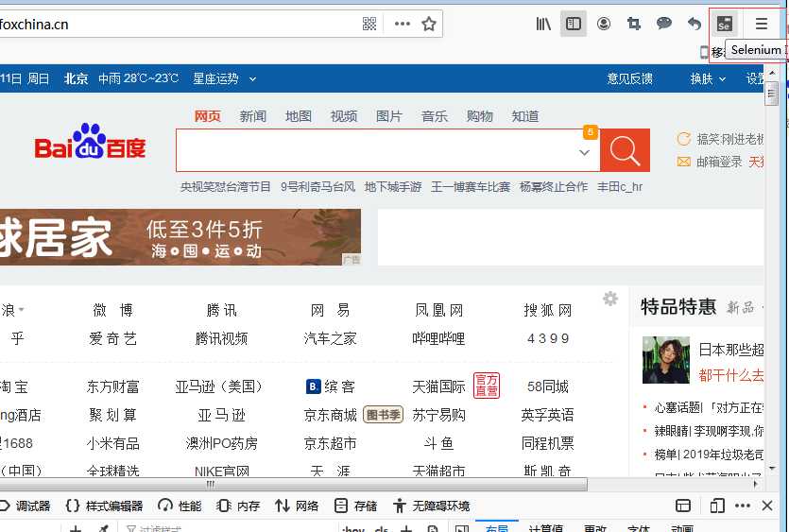
Task: Switch to 网络 network devtools tab
Action: pos(297,506)
